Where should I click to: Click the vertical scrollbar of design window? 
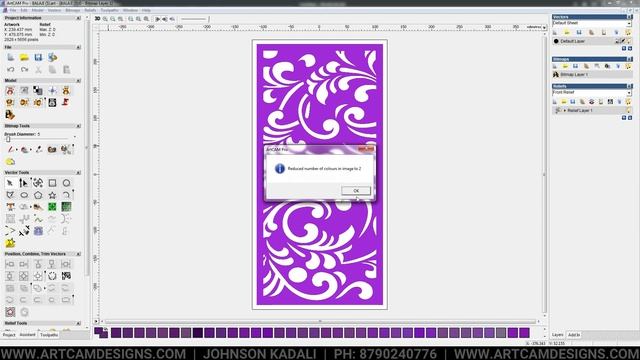(544, 173)
